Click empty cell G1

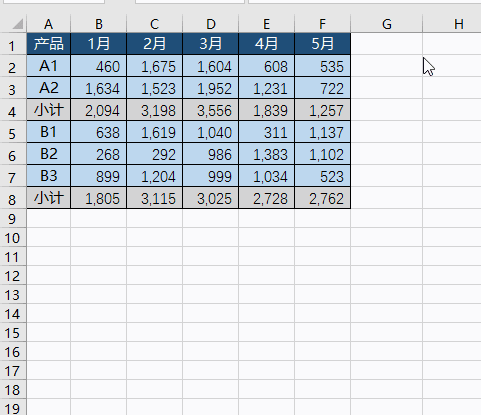point(387,44)
